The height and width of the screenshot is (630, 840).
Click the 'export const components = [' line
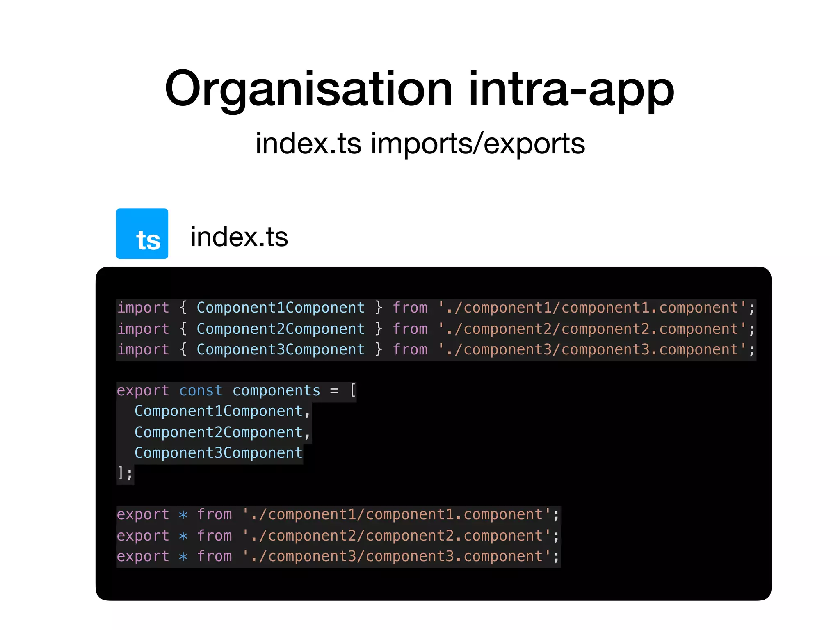tap(237, 390)
